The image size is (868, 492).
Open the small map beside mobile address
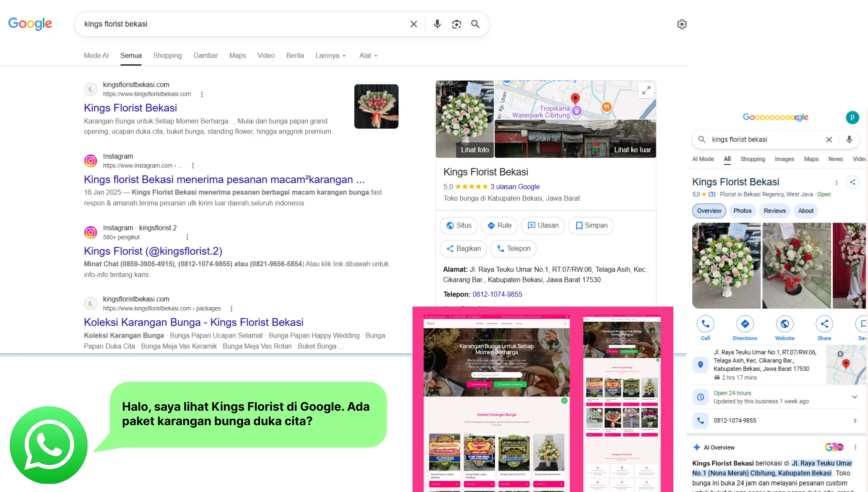coord(846,365)
